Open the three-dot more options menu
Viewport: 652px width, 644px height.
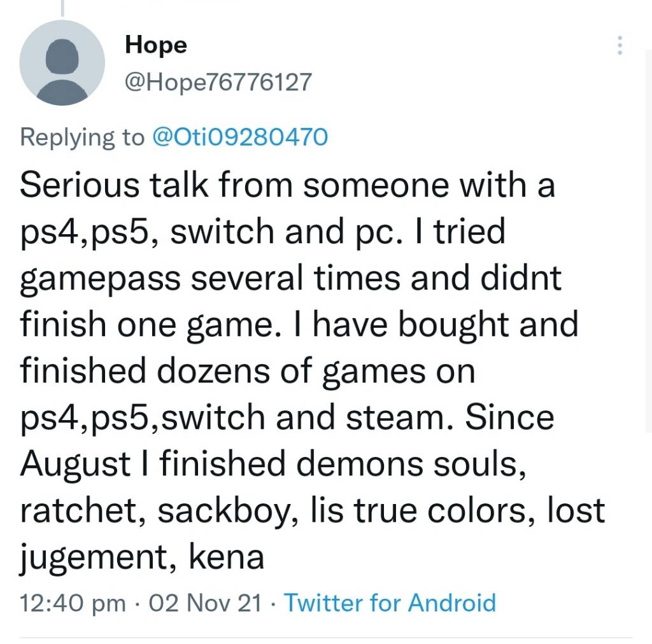[620, 45]
